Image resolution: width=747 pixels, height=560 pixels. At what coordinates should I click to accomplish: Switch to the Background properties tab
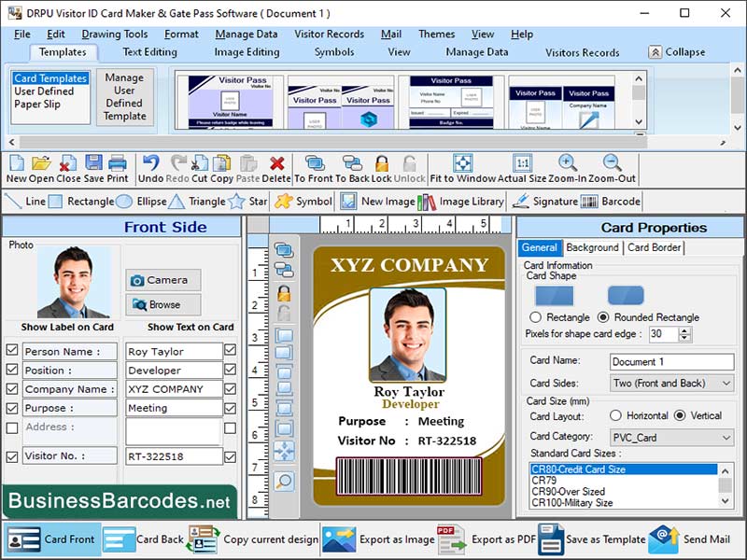coord(595,249)
